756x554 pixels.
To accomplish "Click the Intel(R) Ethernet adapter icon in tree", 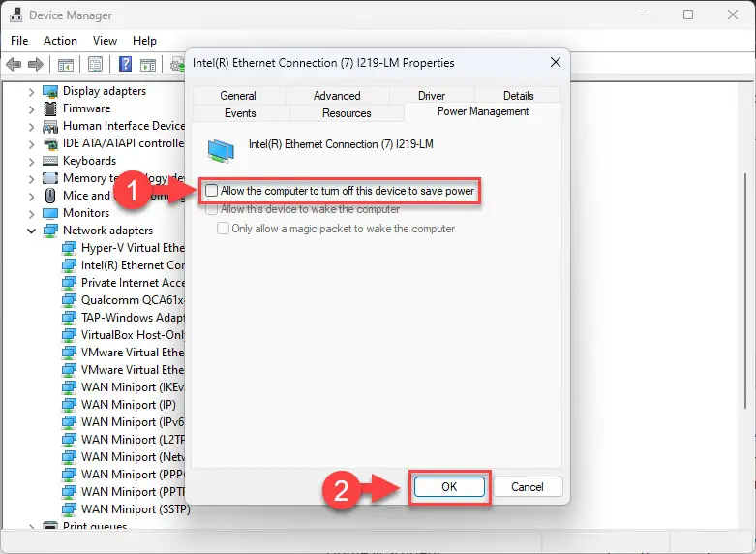I will point(69,265).
